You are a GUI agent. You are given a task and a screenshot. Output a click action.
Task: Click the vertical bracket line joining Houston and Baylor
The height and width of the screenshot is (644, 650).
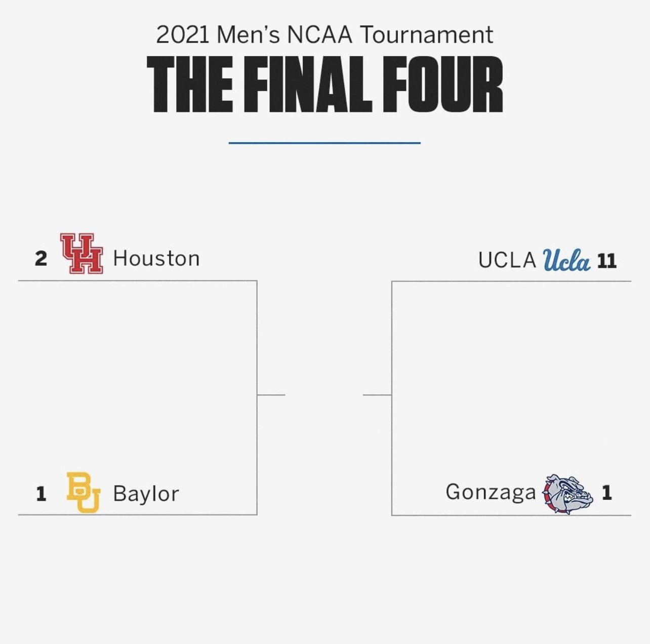point(257,354)
